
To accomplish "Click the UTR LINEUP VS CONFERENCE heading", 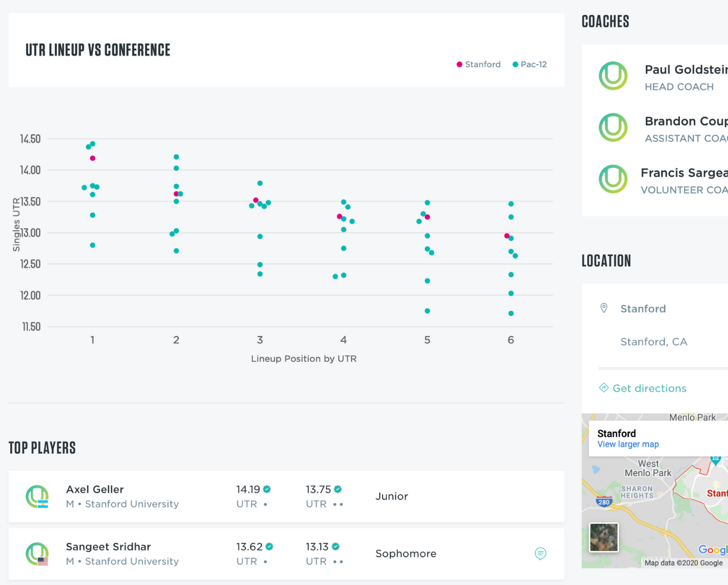I will point(98,50).
